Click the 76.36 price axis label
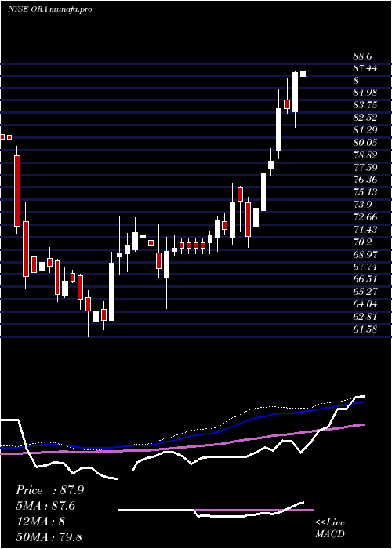 click(x=365, y=180)
